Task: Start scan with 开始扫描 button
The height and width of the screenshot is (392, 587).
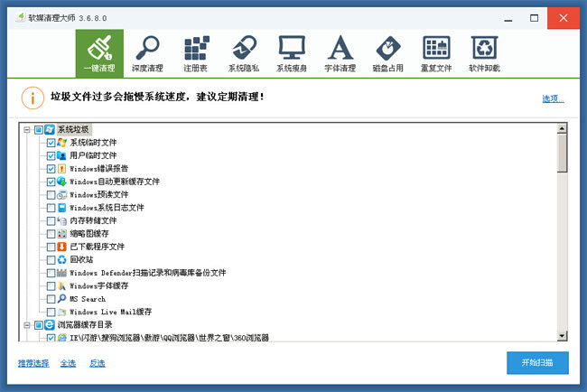Action: pos(537,362)
